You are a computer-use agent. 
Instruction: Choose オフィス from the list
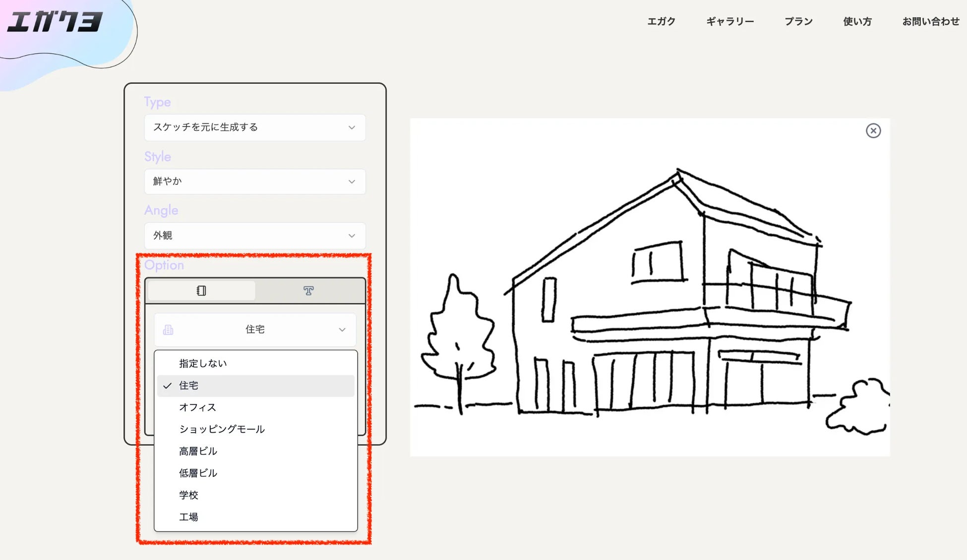[x=197, y=407]
